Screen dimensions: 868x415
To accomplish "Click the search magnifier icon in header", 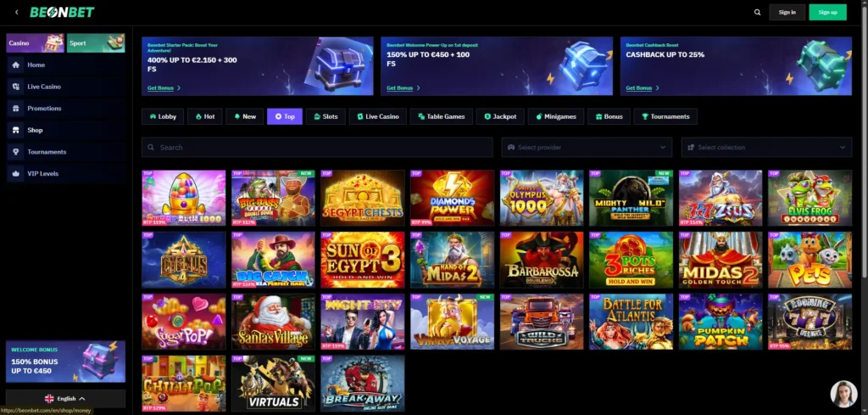I will tap(757, 12).
